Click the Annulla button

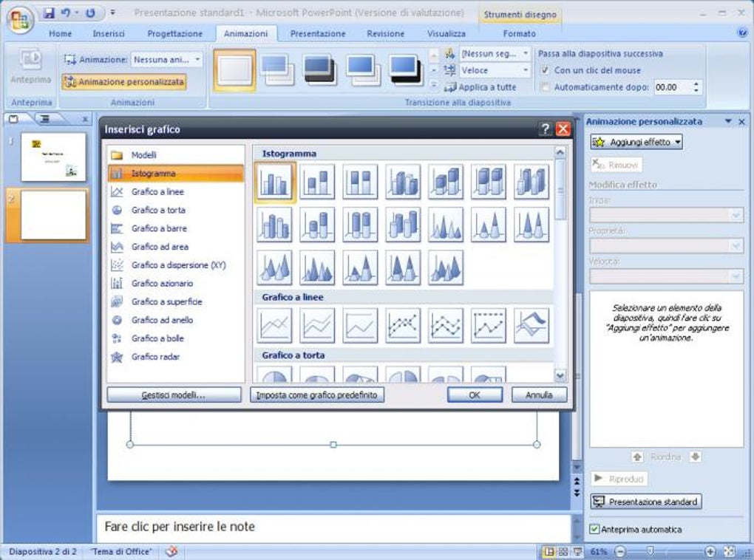pos(539,395)
